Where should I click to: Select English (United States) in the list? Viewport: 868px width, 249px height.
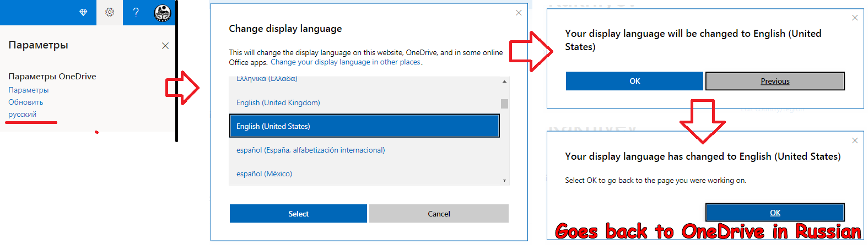(x=364, y=126)
